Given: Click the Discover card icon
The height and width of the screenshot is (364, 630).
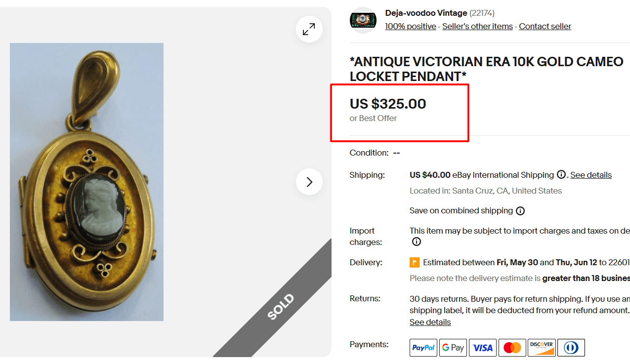Looking at the screenshot, I should (x=542, y=348).
